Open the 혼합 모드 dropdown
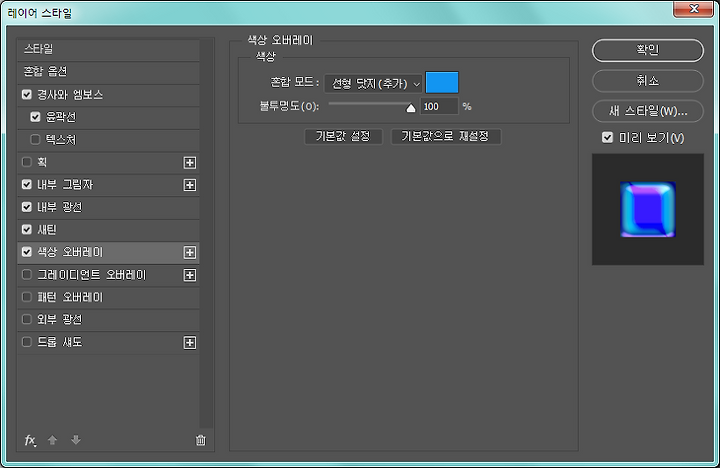 (373, 84)
